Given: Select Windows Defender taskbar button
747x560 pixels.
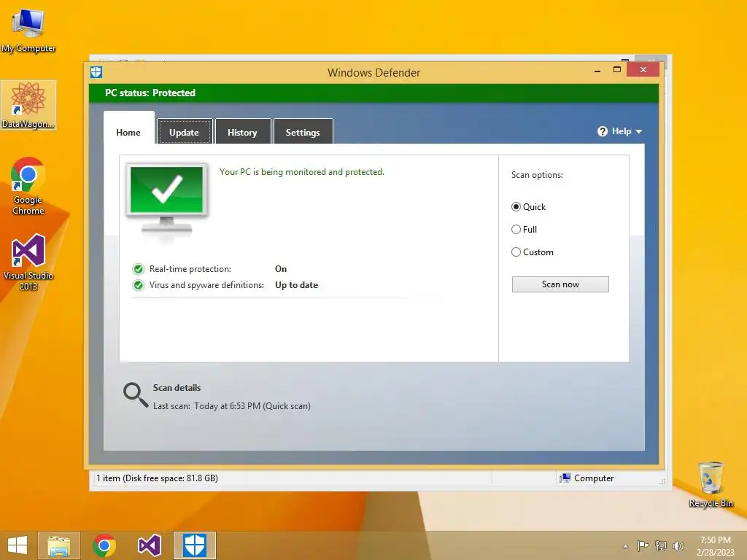Looking at the screenshot, I should pos(194,545).
